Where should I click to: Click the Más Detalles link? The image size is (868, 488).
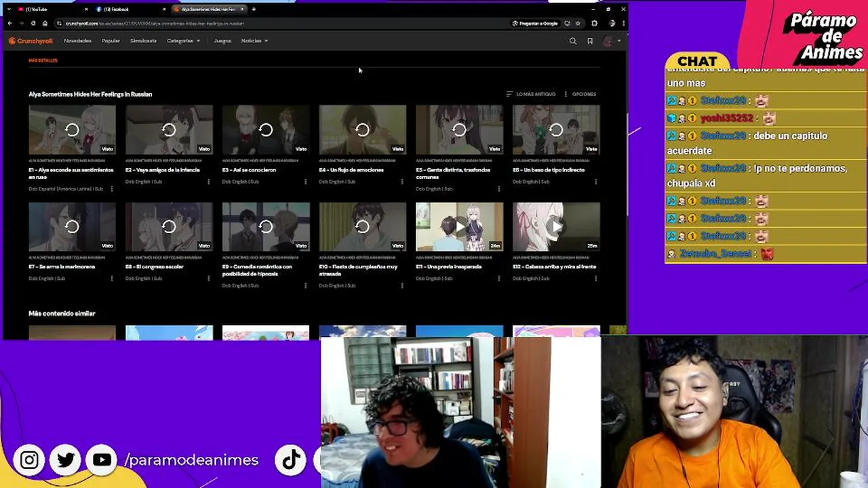coord(43,60)
